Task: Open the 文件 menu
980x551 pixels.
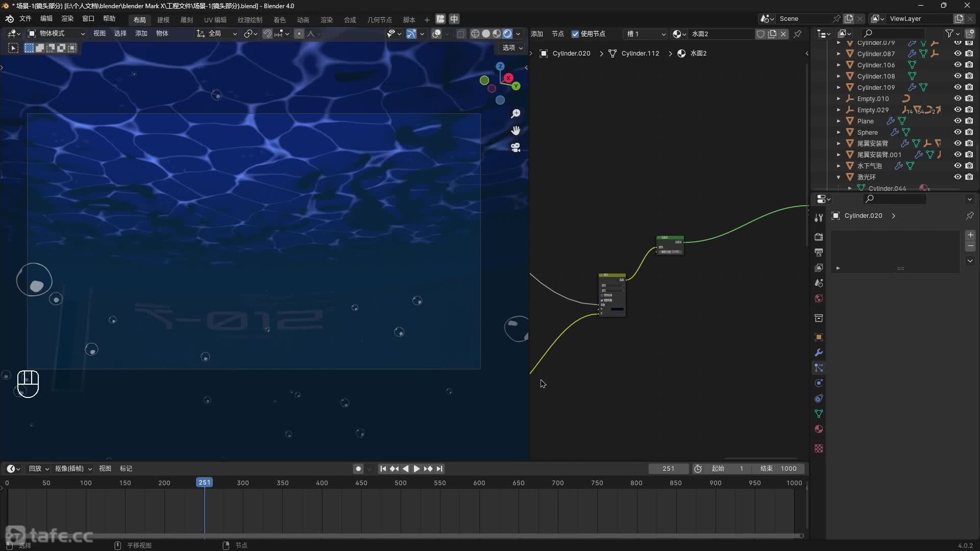Action: click(x=26, y=19)
